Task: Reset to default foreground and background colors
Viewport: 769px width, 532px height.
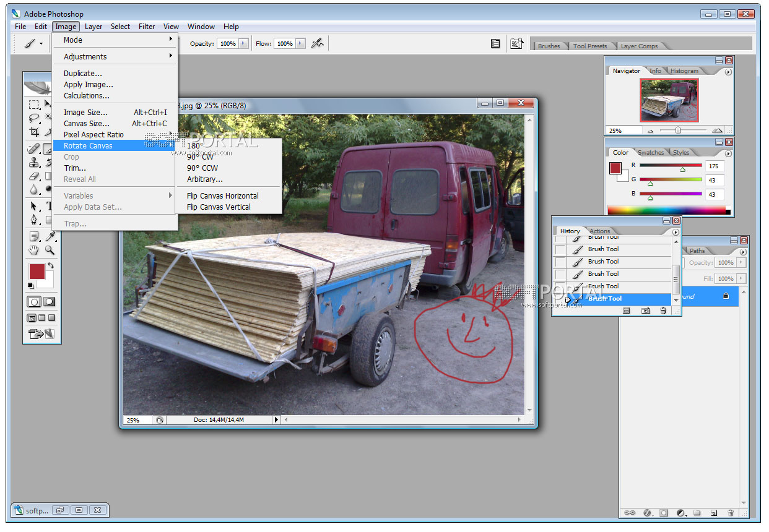Action: click(x=31, y=285)
